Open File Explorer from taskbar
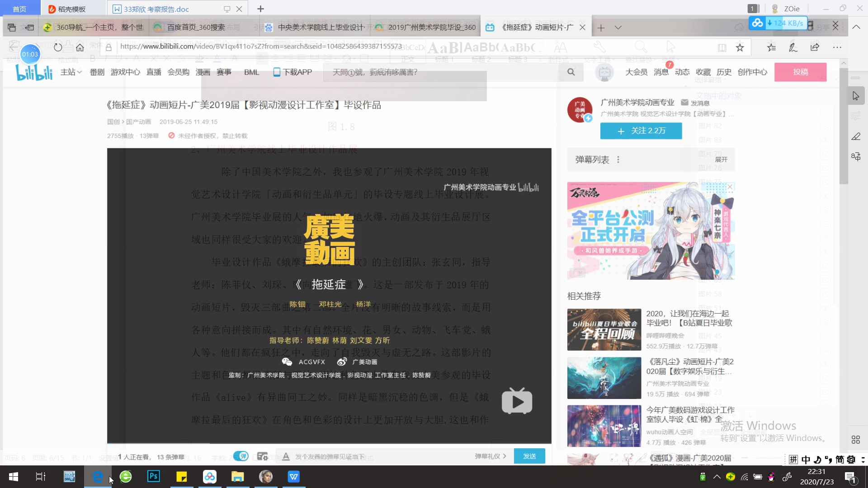This screenshot has height=488, width=868. (x=238, y=476)
